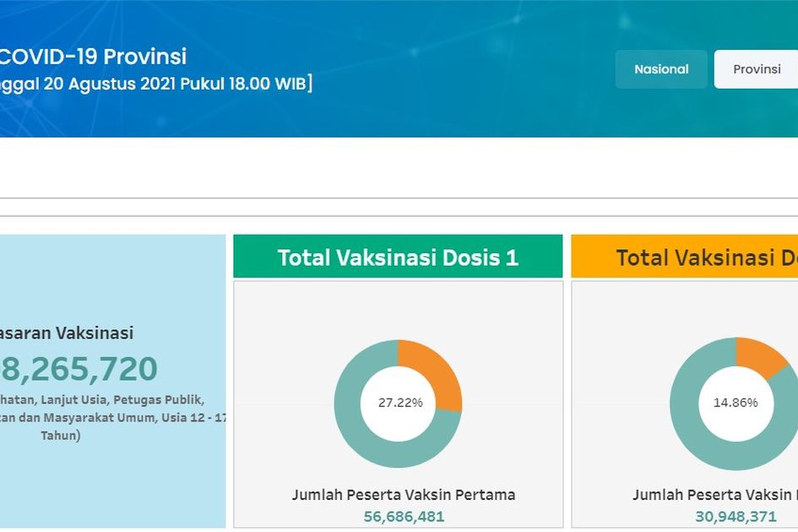This screenshot has height=532, width=798.
Task: Click the green Total Vaksinasi Dosis 1 header
Action: click(x=398, y=257)
